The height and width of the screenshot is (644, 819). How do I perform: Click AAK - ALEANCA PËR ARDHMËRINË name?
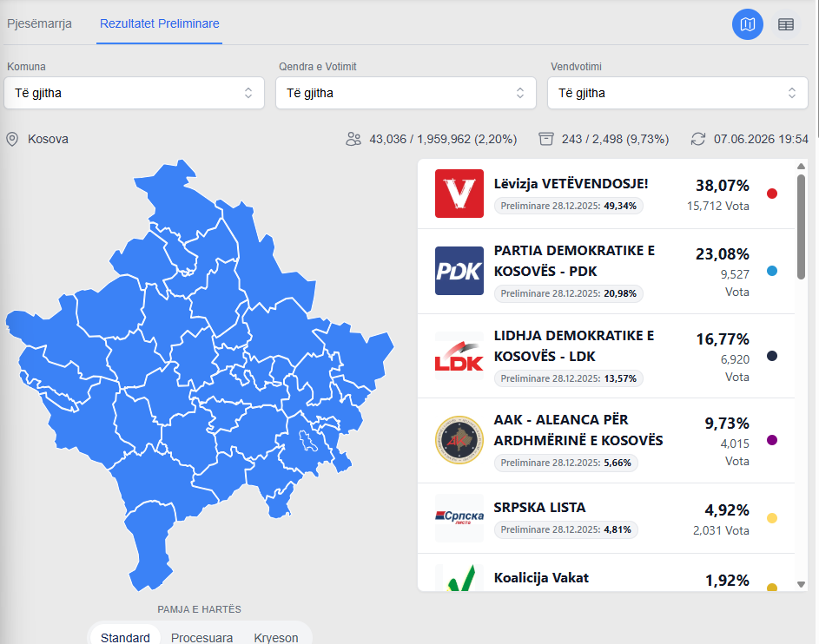(578, 430)
